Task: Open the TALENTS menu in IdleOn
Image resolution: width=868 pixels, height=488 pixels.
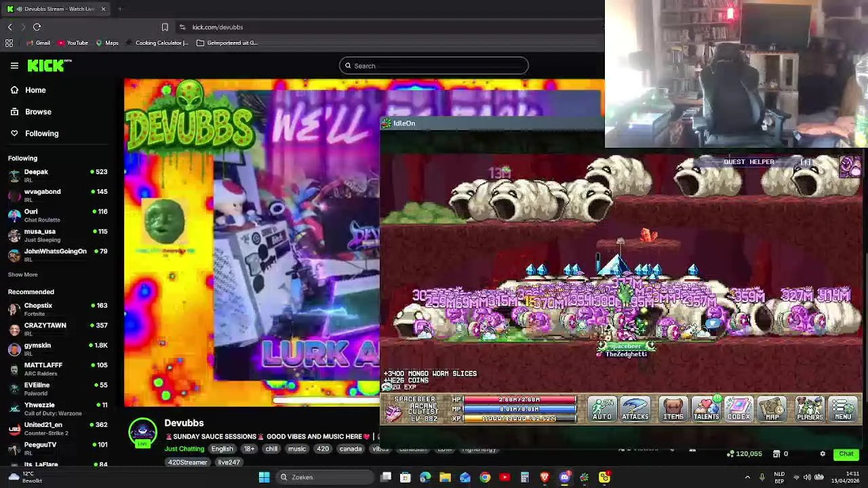Action: [x=706, y=409]
